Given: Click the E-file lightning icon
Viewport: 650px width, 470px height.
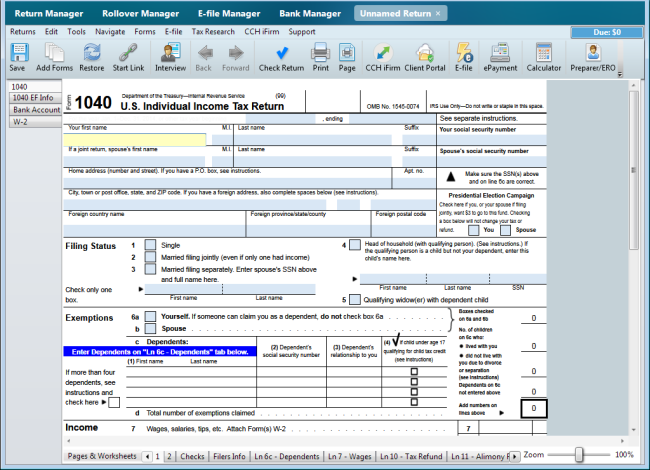Looking at the screenshot, I should pos(464,57).
